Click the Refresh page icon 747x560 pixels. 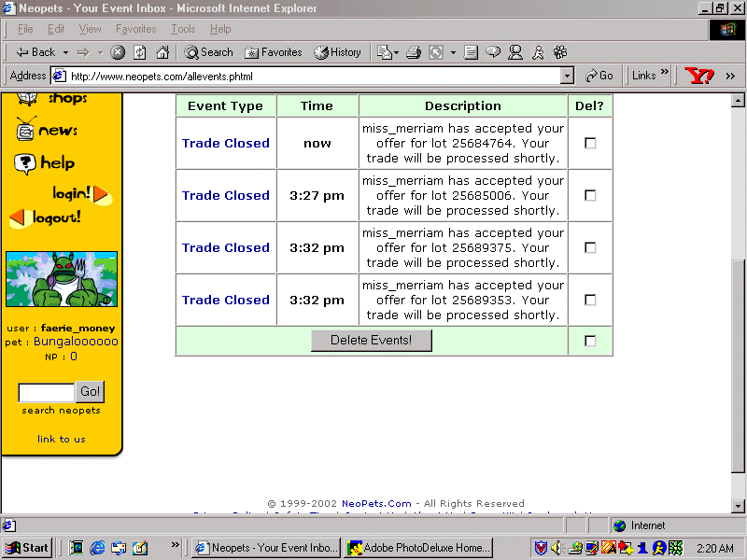pyautogui.click(x=140, y=52)
